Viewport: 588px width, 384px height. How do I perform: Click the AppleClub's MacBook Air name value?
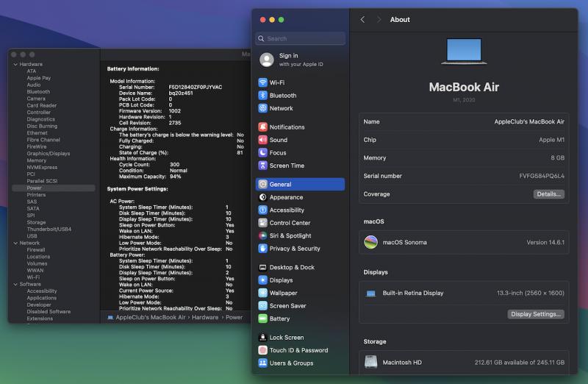(529, 121)
